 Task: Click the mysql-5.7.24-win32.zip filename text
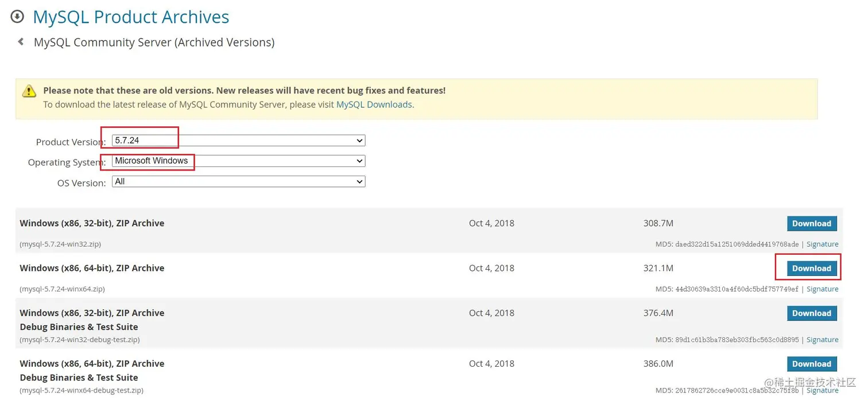pos(60,244)
